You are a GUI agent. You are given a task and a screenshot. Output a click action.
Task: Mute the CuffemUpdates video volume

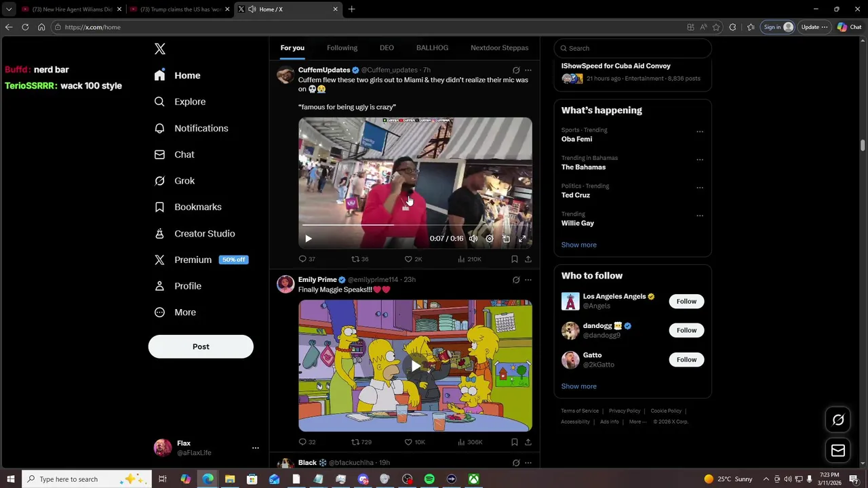click(473, 239)
